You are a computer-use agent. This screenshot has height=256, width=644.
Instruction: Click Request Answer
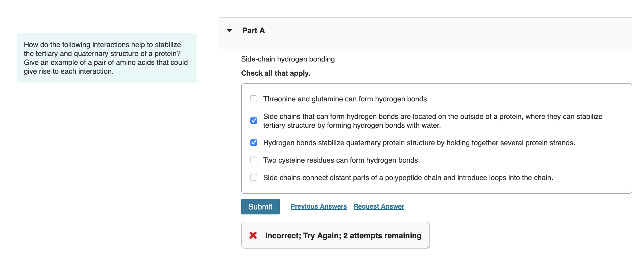(379, 206)
